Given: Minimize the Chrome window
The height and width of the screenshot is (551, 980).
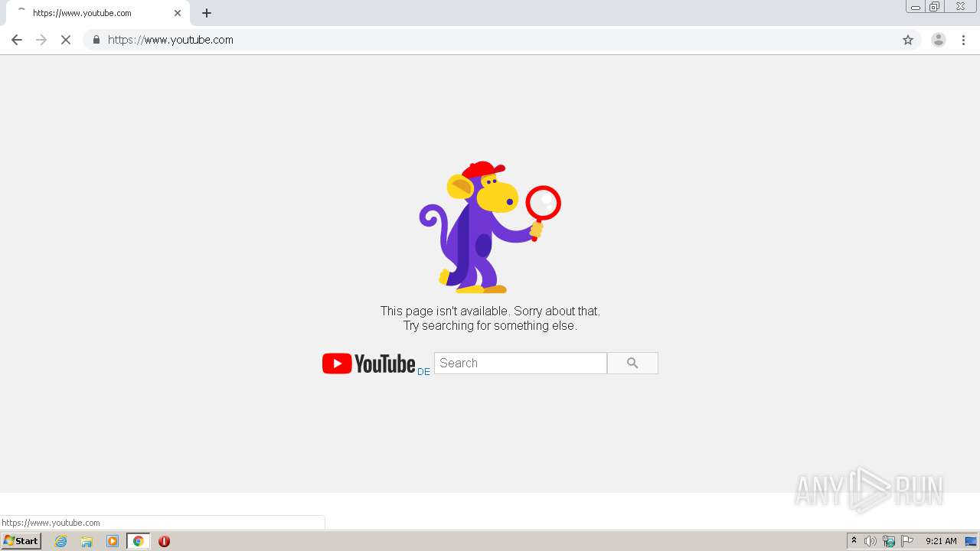Looking at the screenshot, I should coord(916,7).
